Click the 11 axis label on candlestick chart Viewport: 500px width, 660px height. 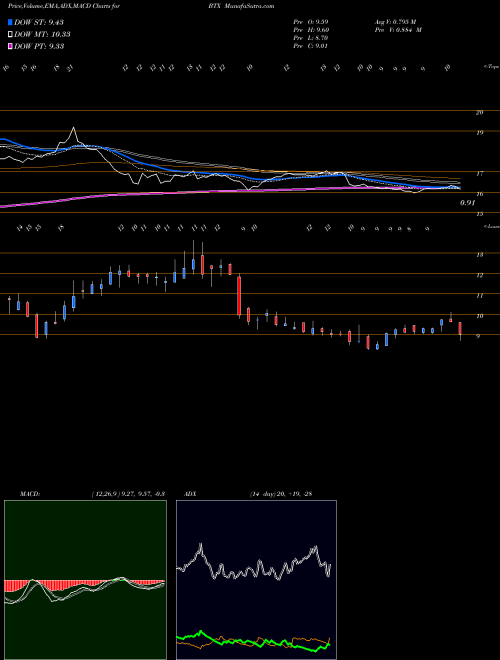(x=479, y=295)
